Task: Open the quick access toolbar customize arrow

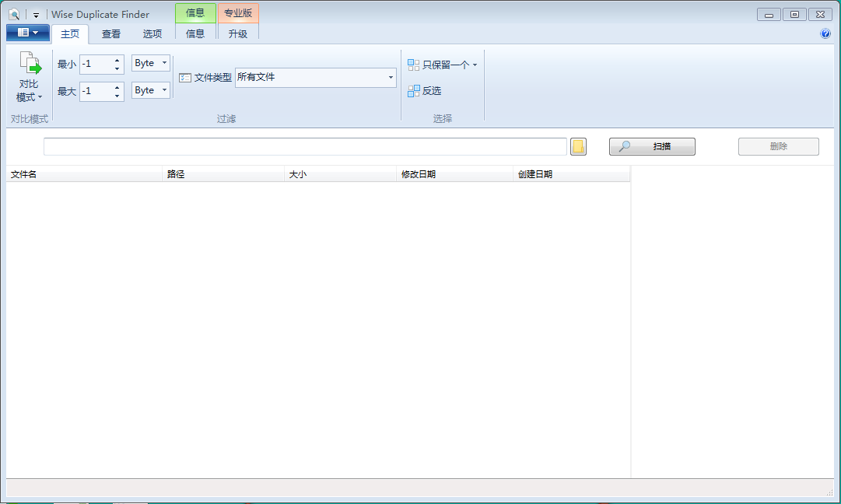Action: pyautogui.click(x=36, y=15)
